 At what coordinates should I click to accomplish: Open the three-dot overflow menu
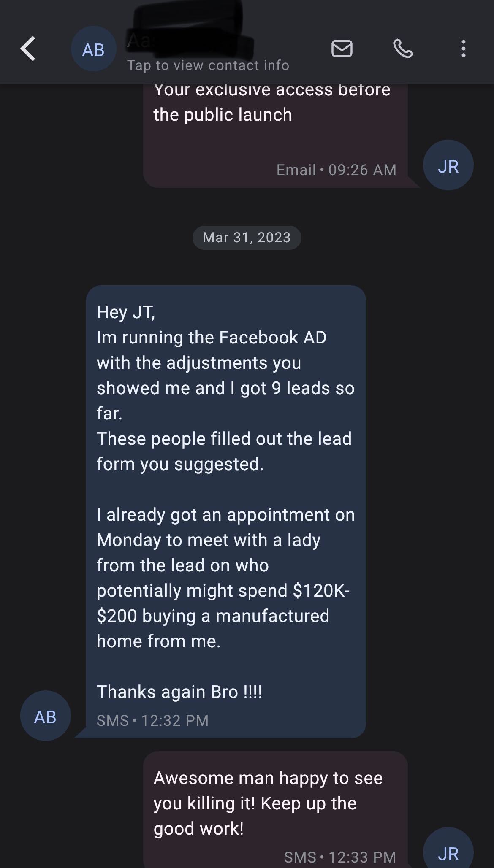coord(463,49)
